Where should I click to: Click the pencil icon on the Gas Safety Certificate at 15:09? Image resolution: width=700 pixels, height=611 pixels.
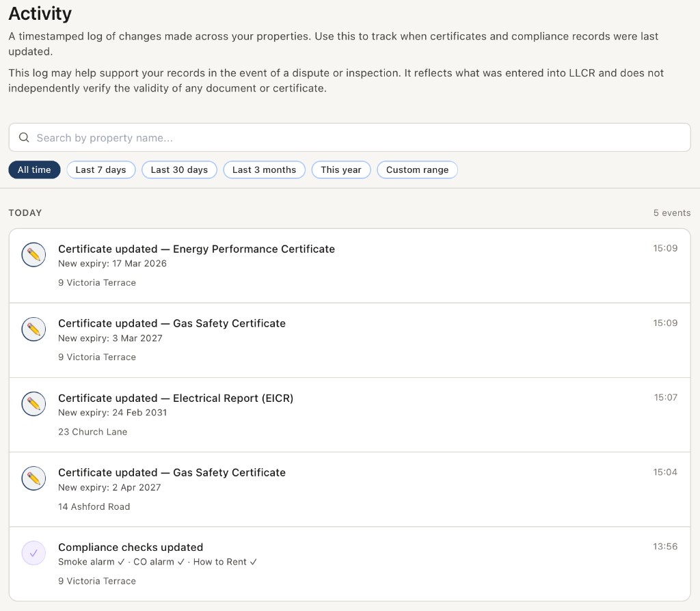(x=33, y=329)
